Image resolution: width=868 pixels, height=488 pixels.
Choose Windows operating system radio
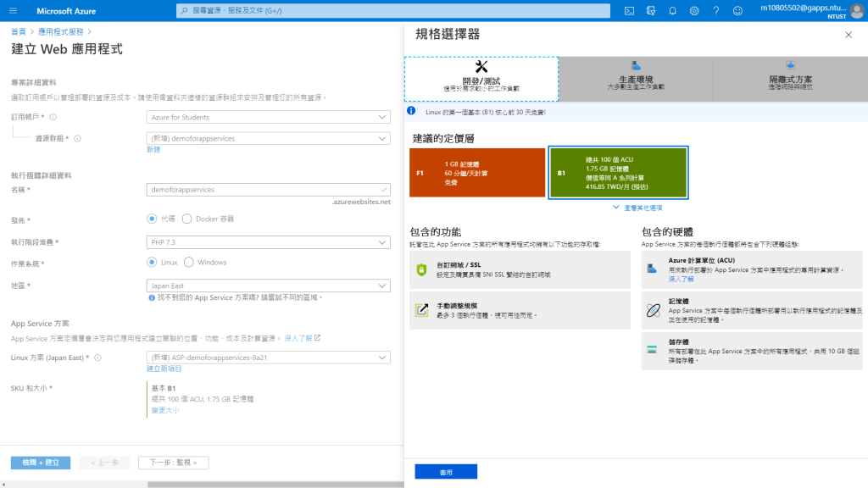189,263
